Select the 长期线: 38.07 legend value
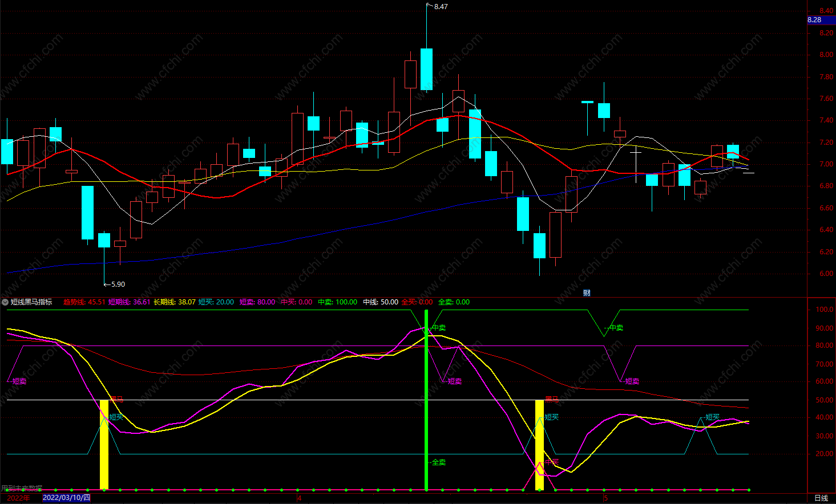 [174, 302]
